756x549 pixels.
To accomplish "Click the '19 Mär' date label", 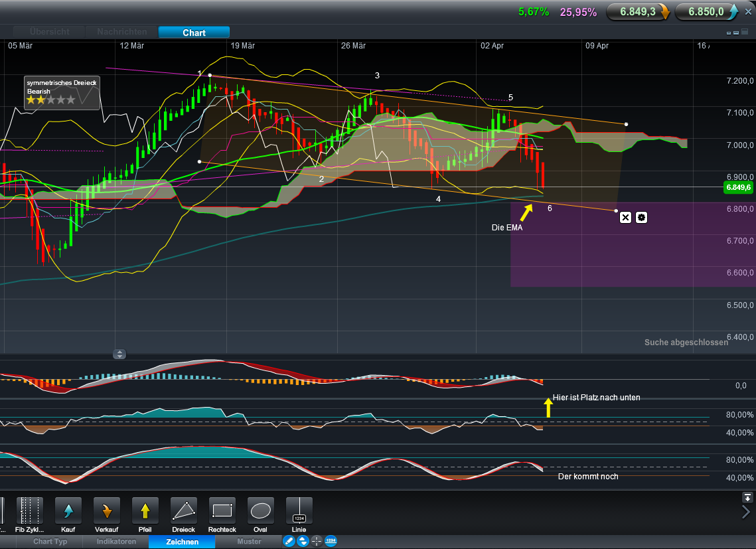I will pos(242,46).
